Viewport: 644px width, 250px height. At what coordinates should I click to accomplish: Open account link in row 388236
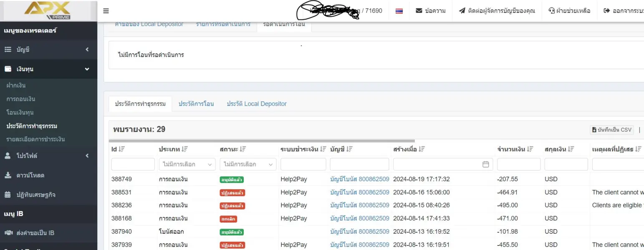coord(360,205)
